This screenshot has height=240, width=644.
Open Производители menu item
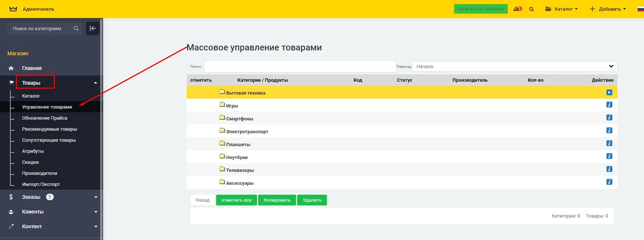39,173
